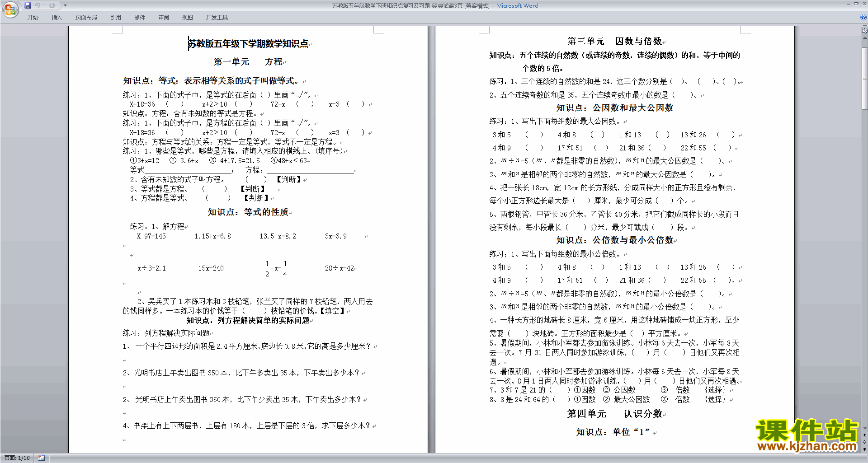Click the heading 知识点：公因数和最大公因数
Screen dimensions: 868x463
[615, 108]
